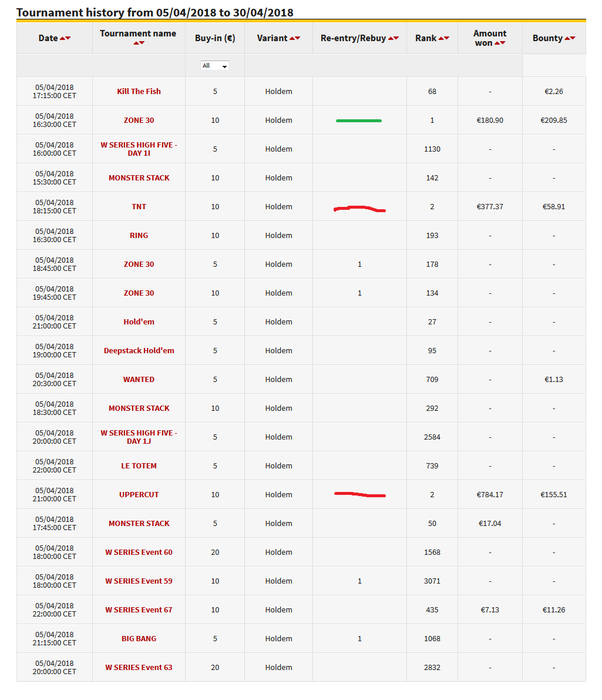This screenshot has width=602, height=700.
Task: Open the WANTED tournament link
Action: (x=139, y=379)
